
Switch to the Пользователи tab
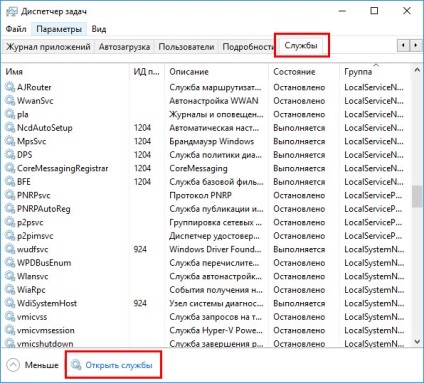tap(186, 47)
